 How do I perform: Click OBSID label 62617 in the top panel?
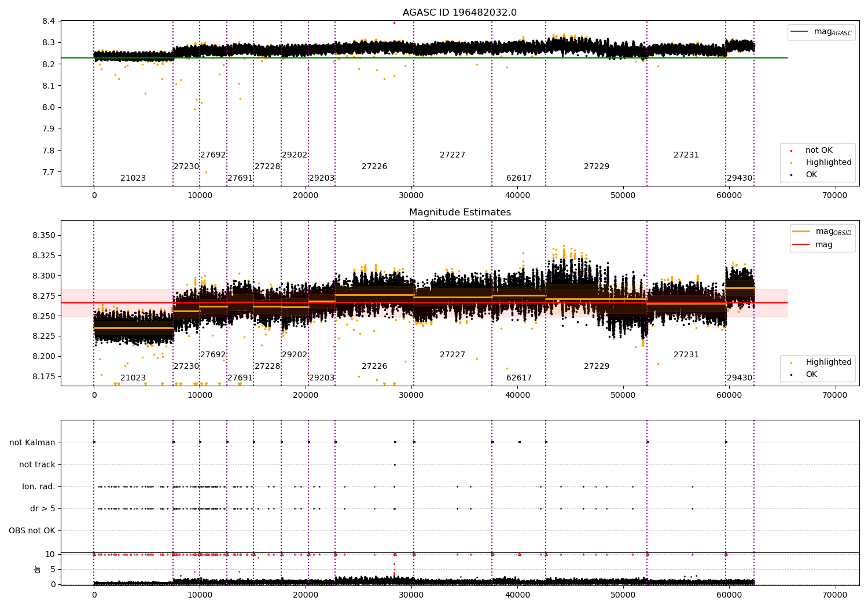point(519,178)
